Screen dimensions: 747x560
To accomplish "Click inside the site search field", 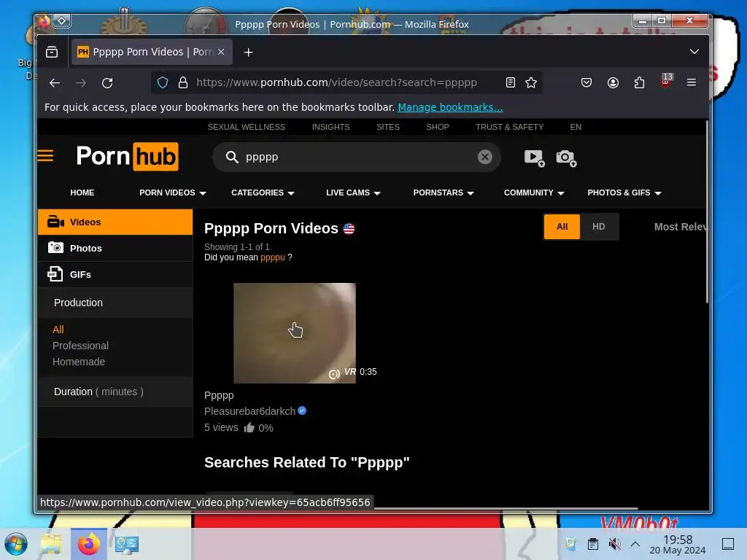I will [x=357, y=157].
